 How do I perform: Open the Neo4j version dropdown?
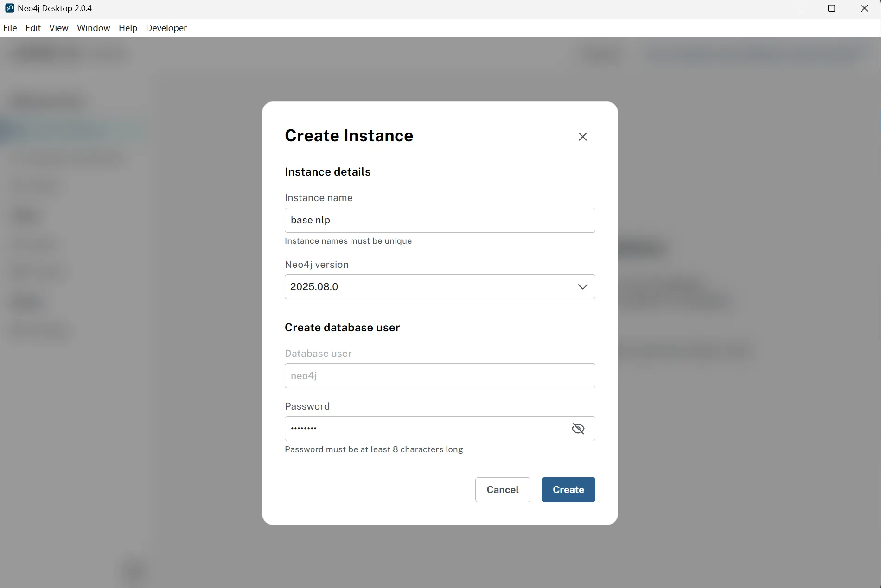tap(440, 287)
